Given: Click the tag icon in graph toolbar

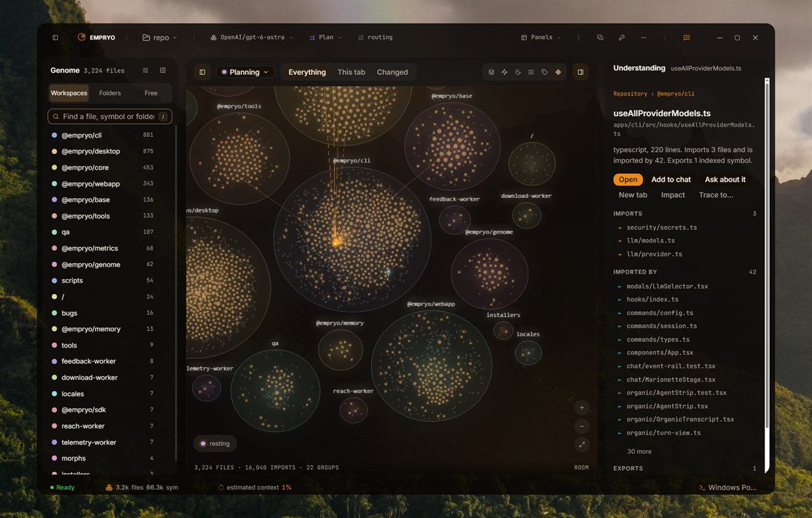Looking at the screenshot, I should tap(545, 72).
